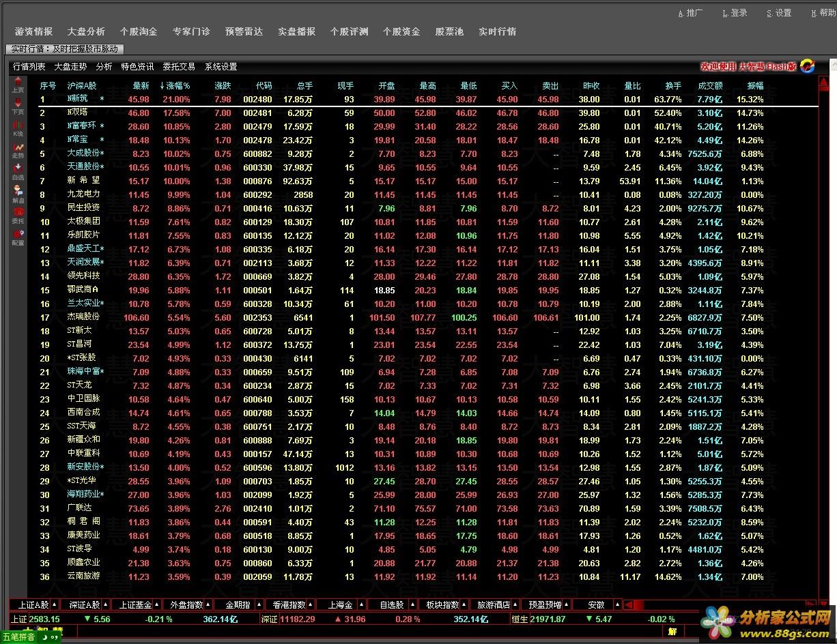Switch to the 旅游酒店 bottom tab

pyautogui.click(x=494, y=604)
